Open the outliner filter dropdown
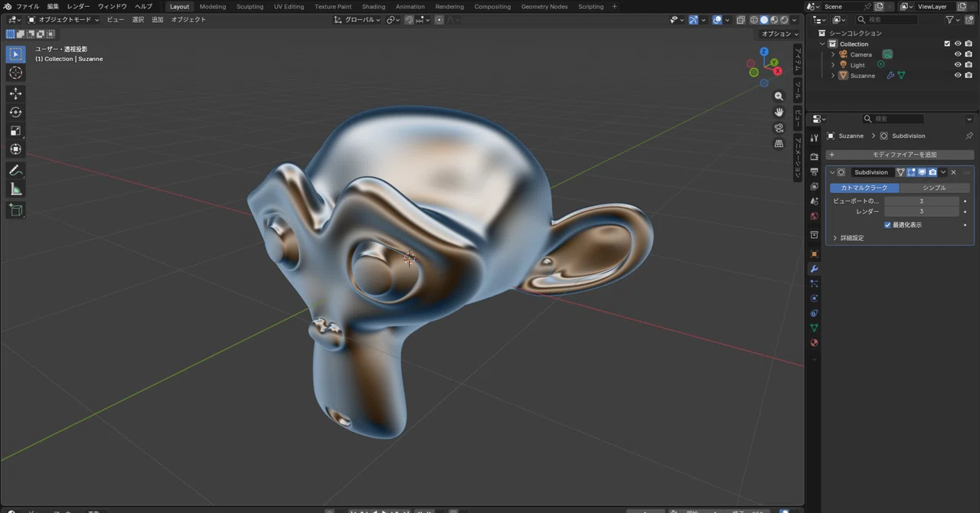Screen dimensions: 980x513 [x=952, y=19]
